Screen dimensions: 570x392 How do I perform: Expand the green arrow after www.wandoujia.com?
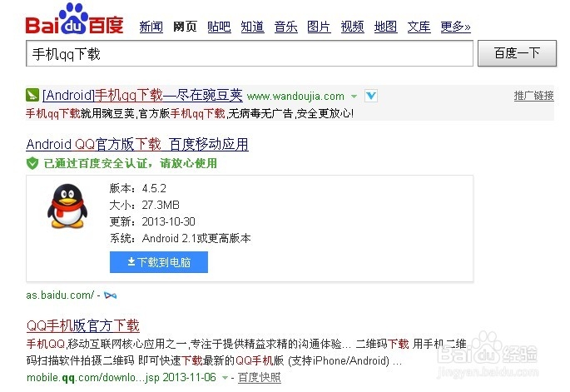coord(354,97)
